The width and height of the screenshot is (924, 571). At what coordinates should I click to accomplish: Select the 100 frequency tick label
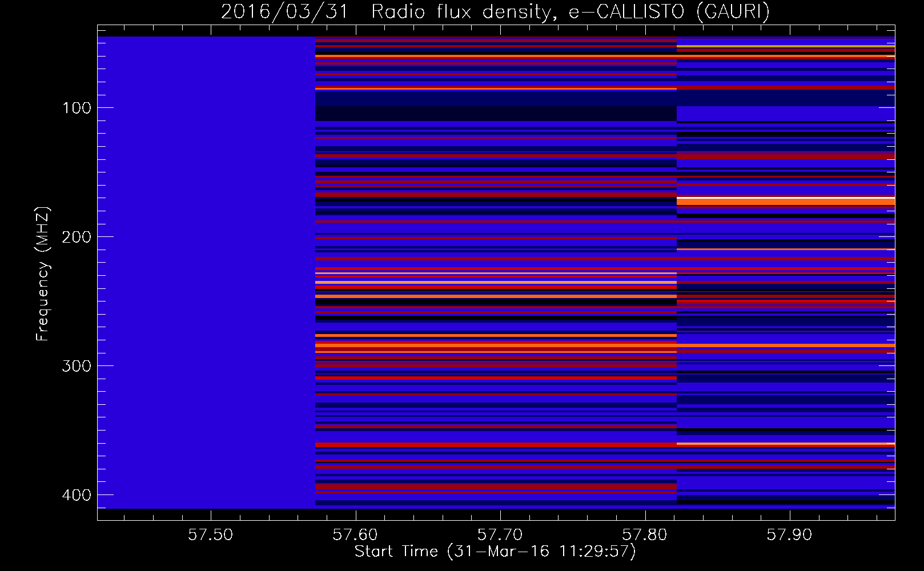tap(77, 108)
